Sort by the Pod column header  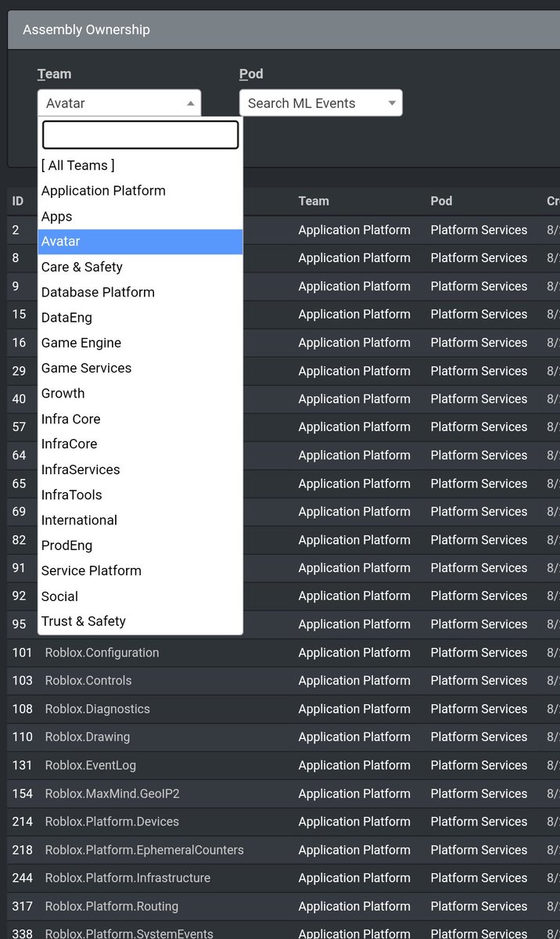point(441,201)
